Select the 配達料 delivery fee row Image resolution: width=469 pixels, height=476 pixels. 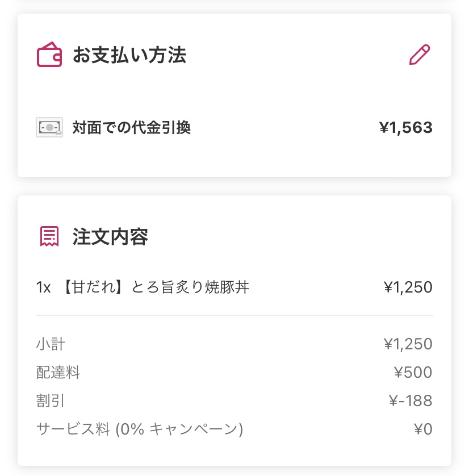(234, 372)
